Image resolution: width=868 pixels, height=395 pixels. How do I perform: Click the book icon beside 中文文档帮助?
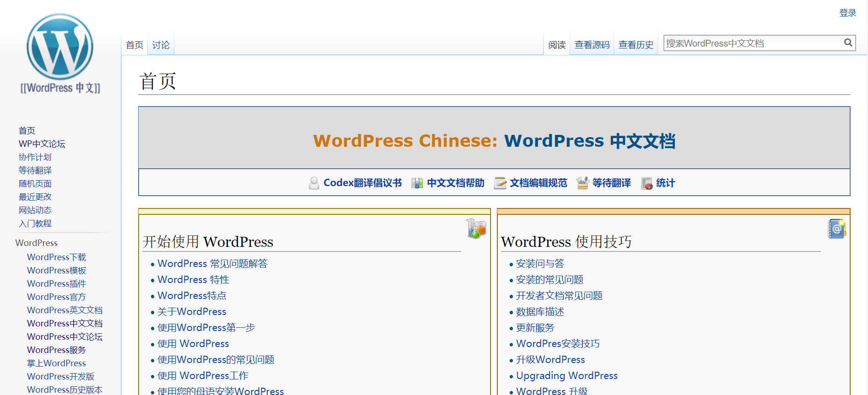pos(417,183)
